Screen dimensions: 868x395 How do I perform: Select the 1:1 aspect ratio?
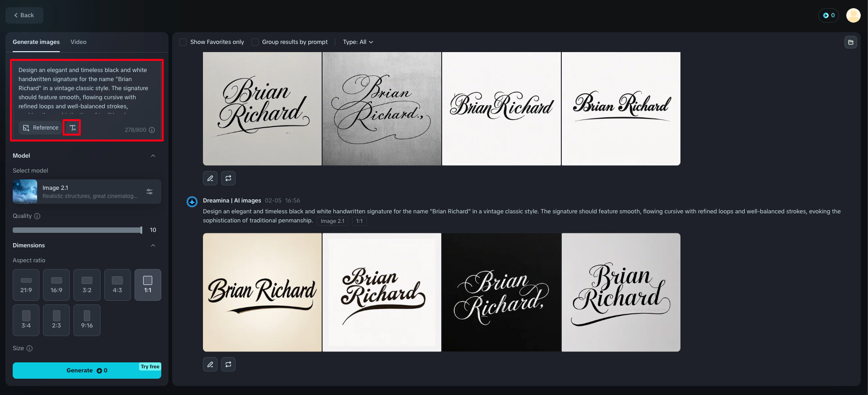tap(148, 285)
